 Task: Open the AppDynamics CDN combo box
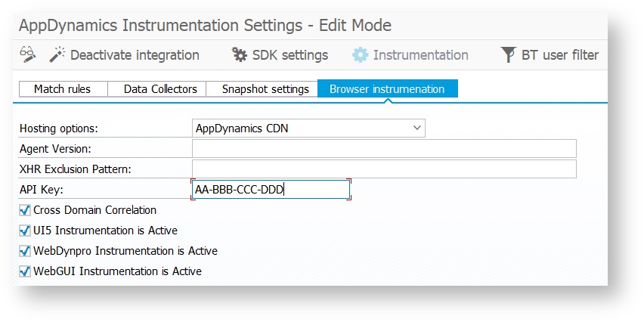click(308, 128)
